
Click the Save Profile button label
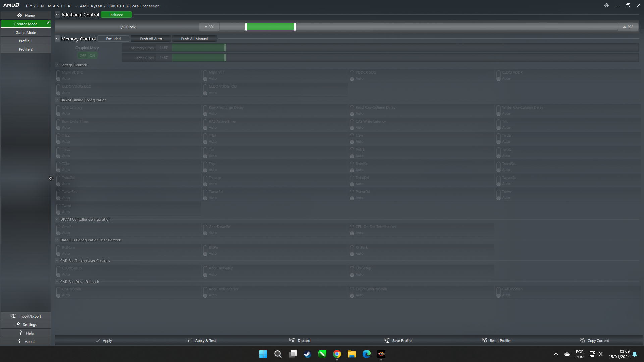click(402, 341)
